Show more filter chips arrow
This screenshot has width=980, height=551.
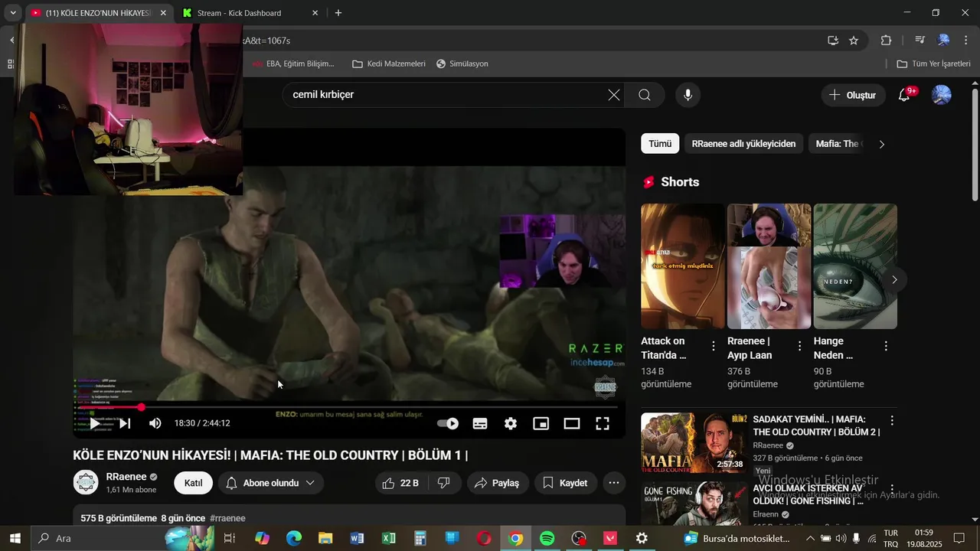pos(881,144)
